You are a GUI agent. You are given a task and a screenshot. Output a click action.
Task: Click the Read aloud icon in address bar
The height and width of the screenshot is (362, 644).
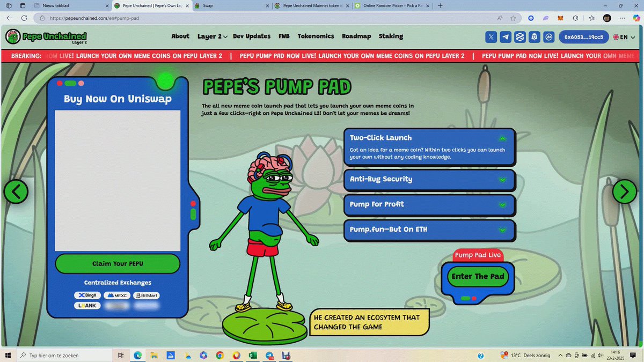tap(500, 18)
